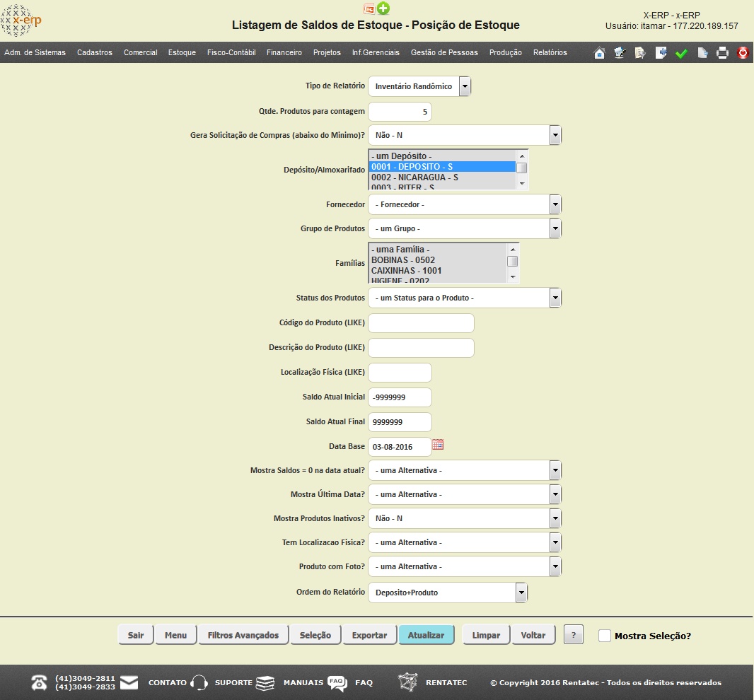Click the red power logout icon

743,53
